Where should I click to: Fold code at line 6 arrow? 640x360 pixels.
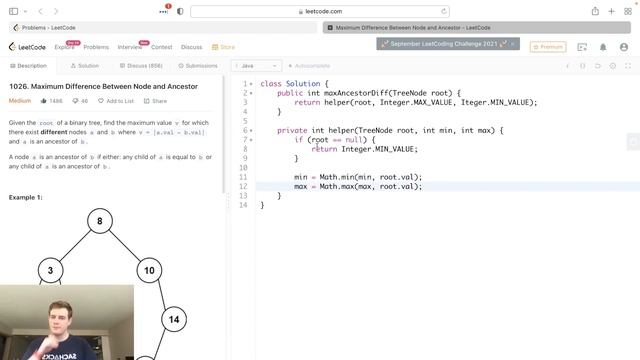[251, 131]
